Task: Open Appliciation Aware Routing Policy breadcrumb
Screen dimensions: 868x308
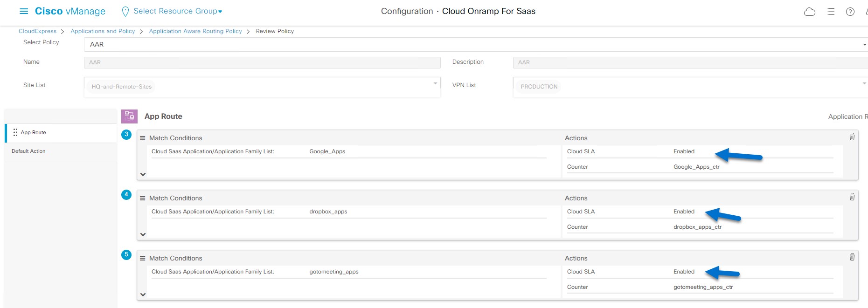Action: (195, 31)
